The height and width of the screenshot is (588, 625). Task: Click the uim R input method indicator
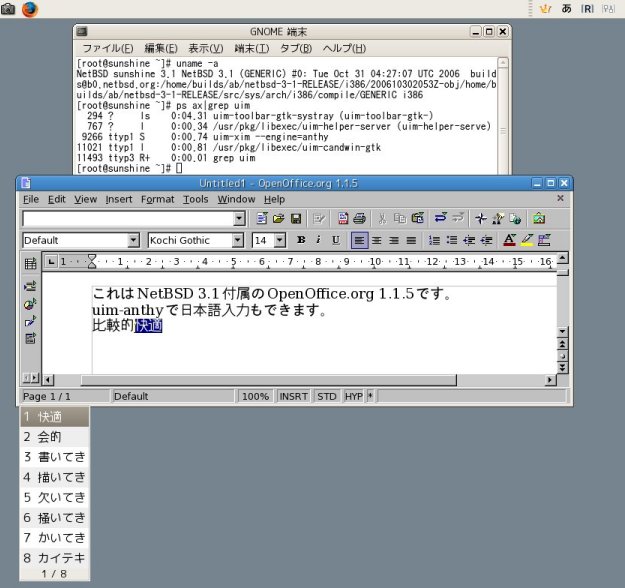[x=587, y=9]
